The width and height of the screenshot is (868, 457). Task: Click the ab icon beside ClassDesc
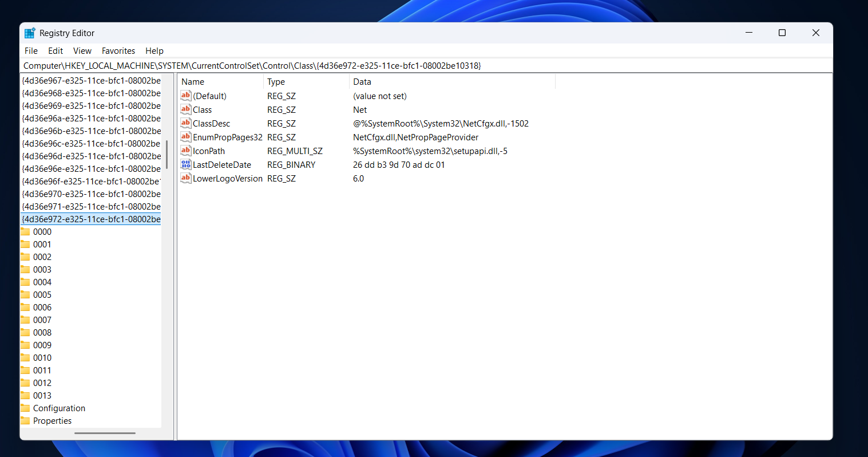(185, 123)
